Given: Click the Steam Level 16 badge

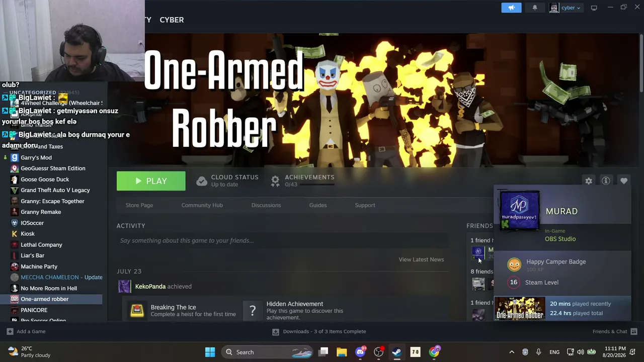Looking at the screenshot, I should point(514,283).
